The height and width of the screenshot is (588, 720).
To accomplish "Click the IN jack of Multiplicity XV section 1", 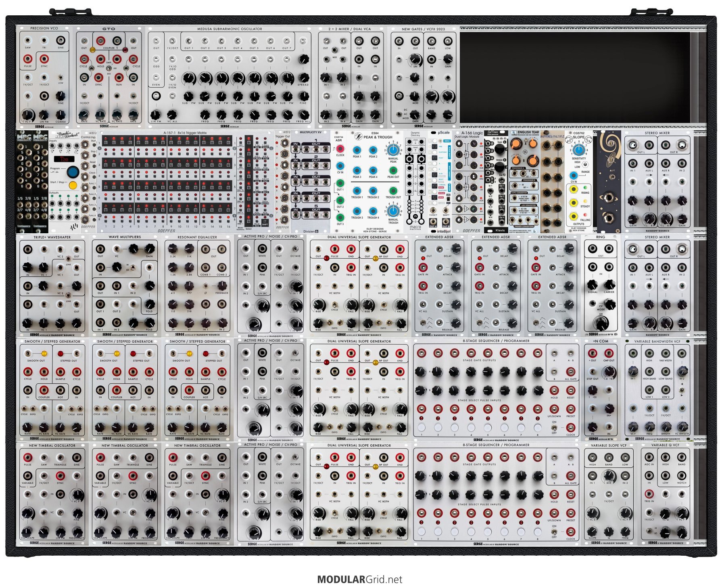I will (296, 150).
